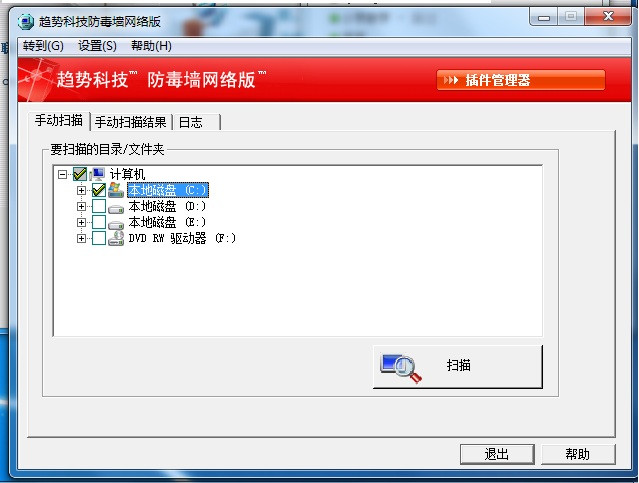This screenshot has width=639, height=483.
Task: Click the DVD RW drive icon
Action: [116, 238]
